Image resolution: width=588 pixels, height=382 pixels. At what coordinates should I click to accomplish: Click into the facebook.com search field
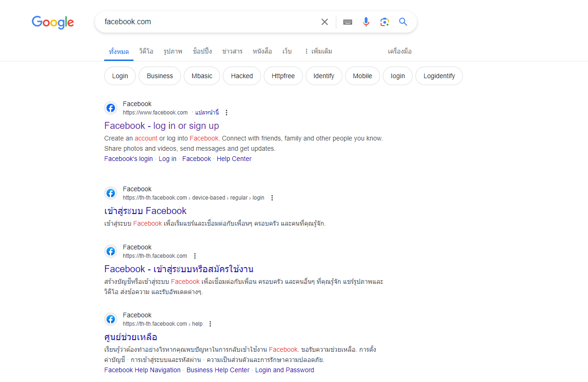click(205, 22)
